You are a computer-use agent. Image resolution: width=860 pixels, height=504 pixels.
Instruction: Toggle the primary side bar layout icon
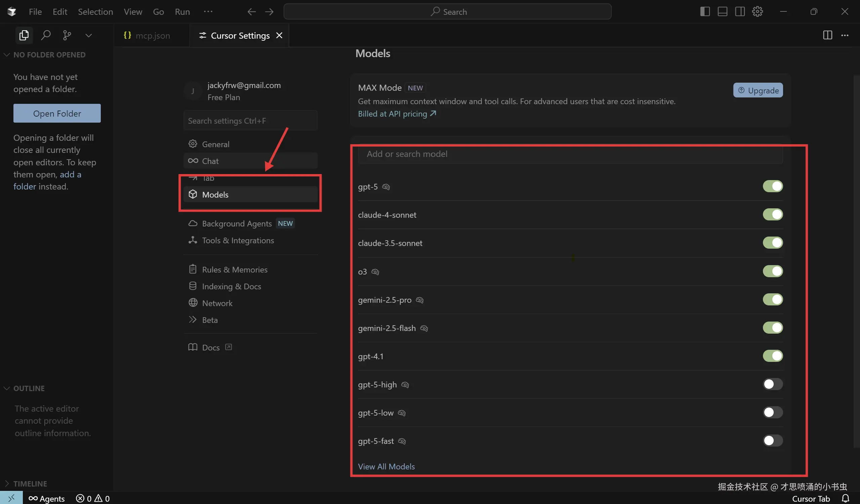coord(705,12)
